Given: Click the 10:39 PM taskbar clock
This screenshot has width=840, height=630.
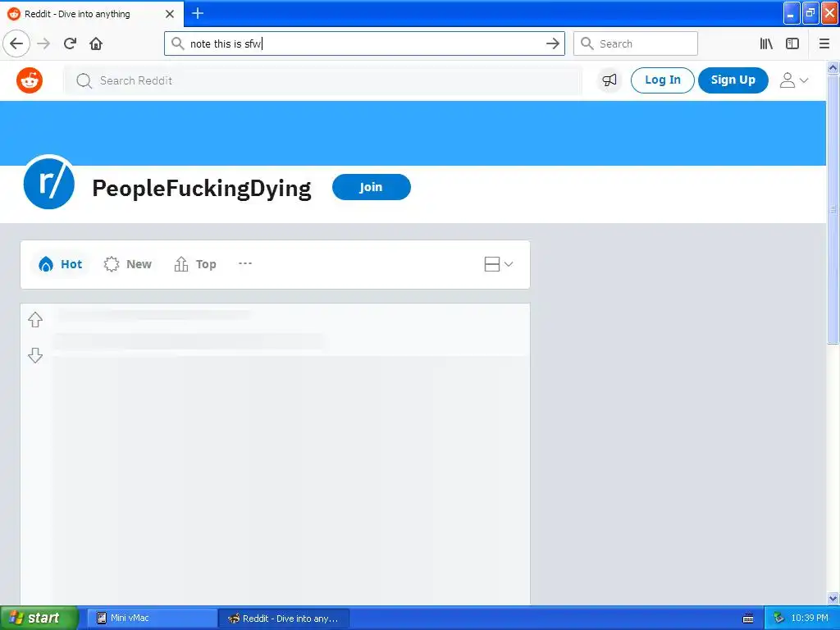Looking at the screenshot, I should (810, 619).
